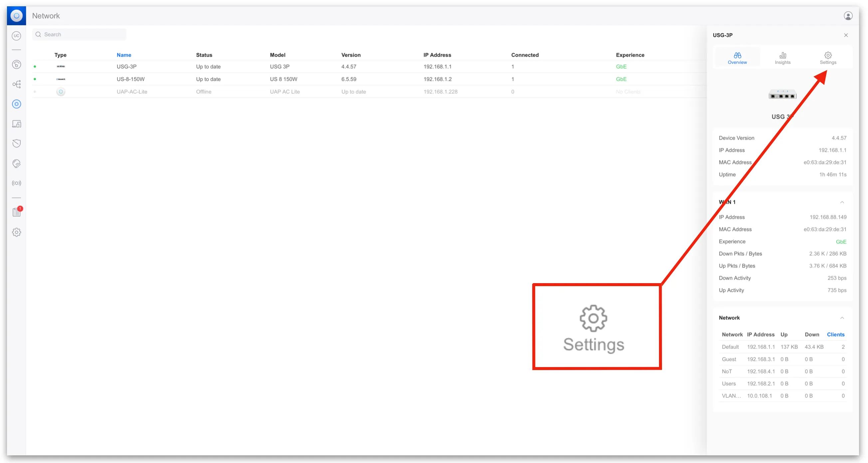Select the US-8-150W device row
Screen dimensions: 868x463
[x=130, y=79]
